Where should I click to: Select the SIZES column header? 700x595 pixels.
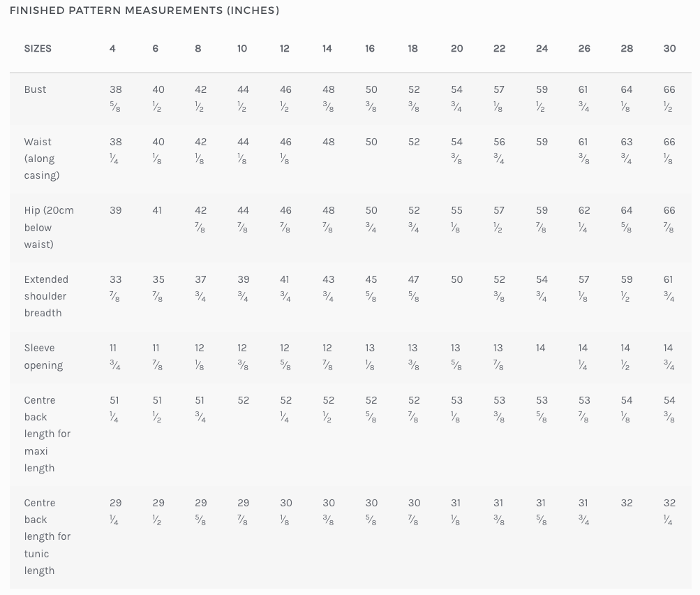pos(38,48)
